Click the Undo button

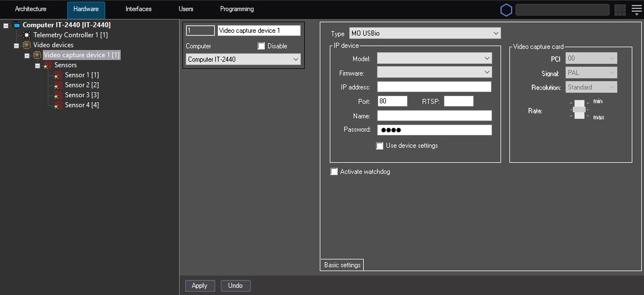[x=235, y=286]
